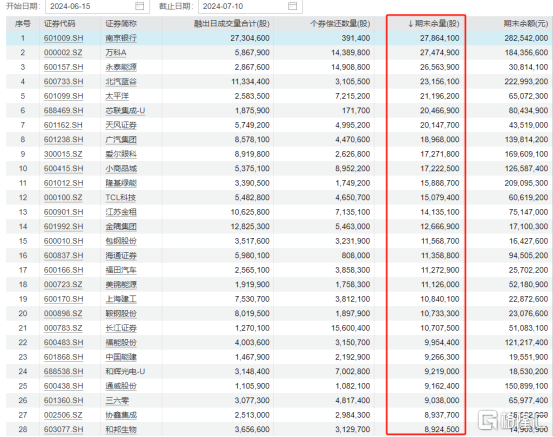Open security code 600733.SH
This screenshot has height=437, width=553.
click(63, 81)
